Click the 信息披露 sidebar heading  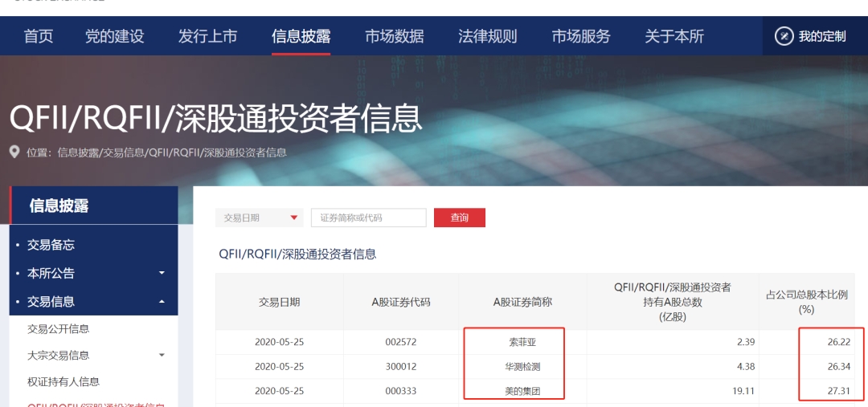[59, 206]
